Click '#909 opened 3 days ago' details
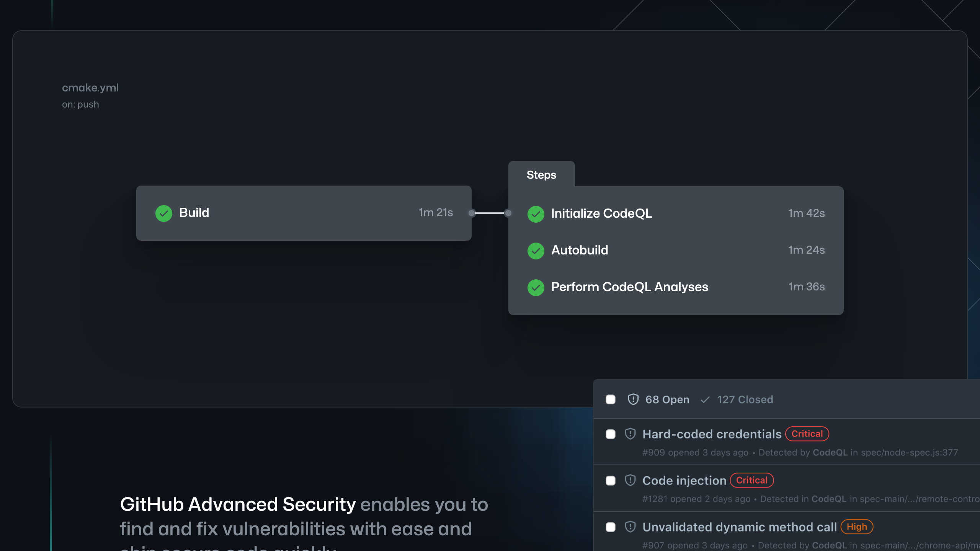 click(695, 453)
